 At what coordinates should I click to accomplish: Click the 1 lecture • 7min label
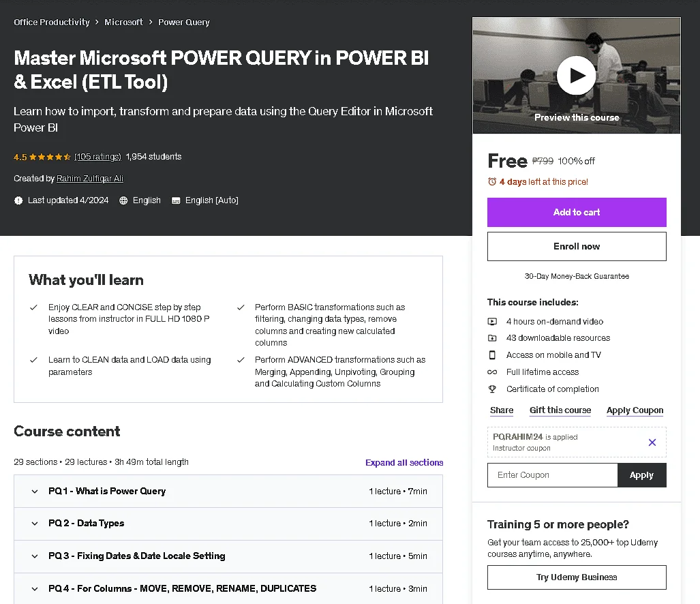tap(398, 492)
